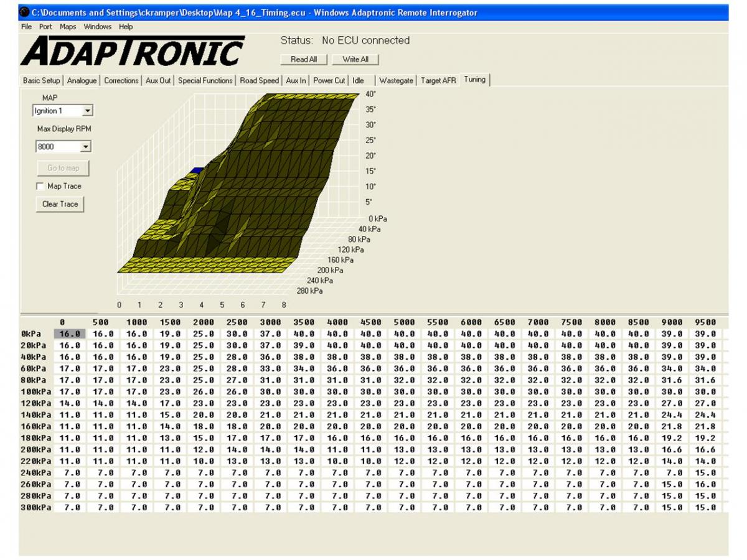Image resolution: width=747 pixels, height=560 pixels.
Task: Enable the Map Trace checkbox
Action: tap(40, 186)
